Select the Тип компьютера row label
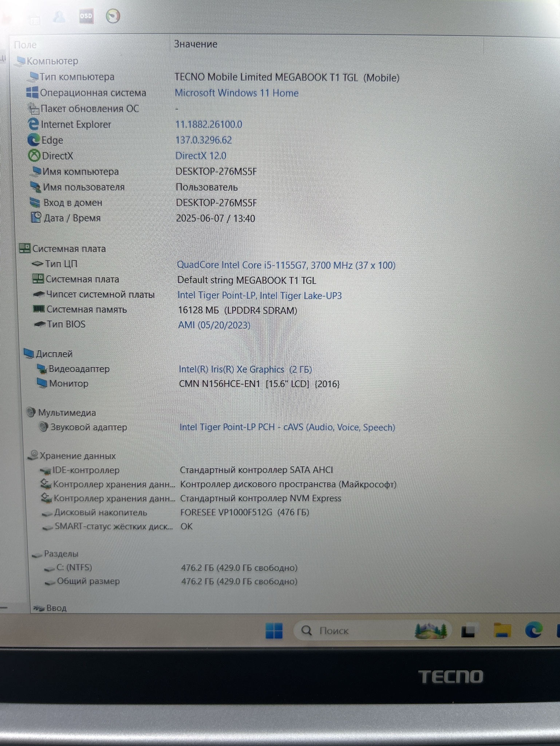Viewport: 560px width, 746px height. [77, 77]
